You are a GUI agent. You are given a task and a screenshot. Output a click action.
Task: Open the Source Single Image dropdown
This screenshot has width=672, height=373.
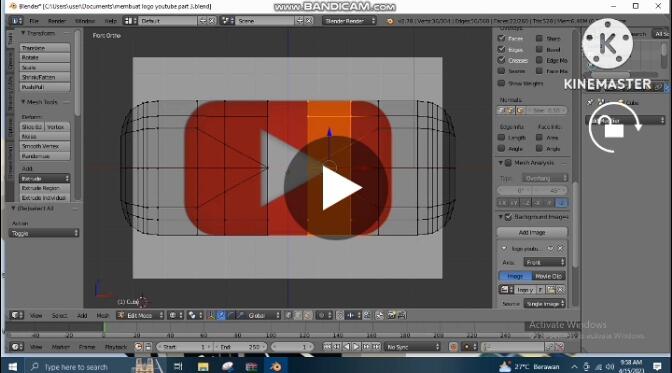tap(545, 304)
